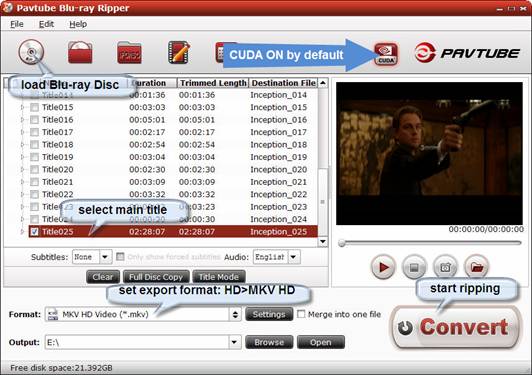The width and height of the screenshot is (532, 375).
Task: Open the Output path dropdown
Action: coord(234,342)
